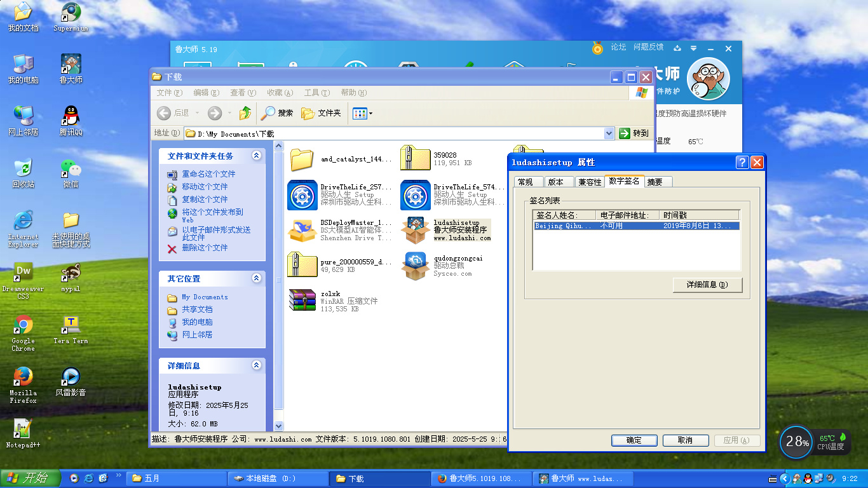Collapse the 文件和文件夹任务 panel
This screenshot has width=868, height=488.
[257, 156]
